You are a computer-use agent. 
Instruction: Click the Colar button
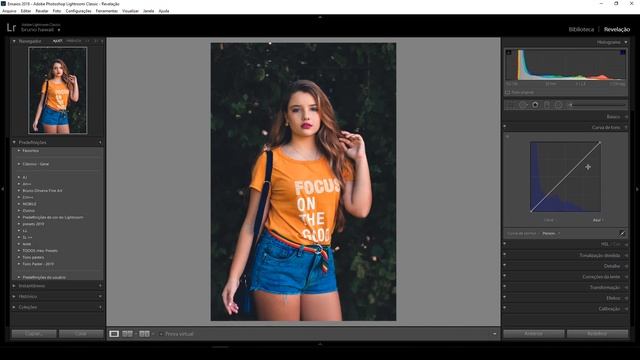click(x=81, y=334)
